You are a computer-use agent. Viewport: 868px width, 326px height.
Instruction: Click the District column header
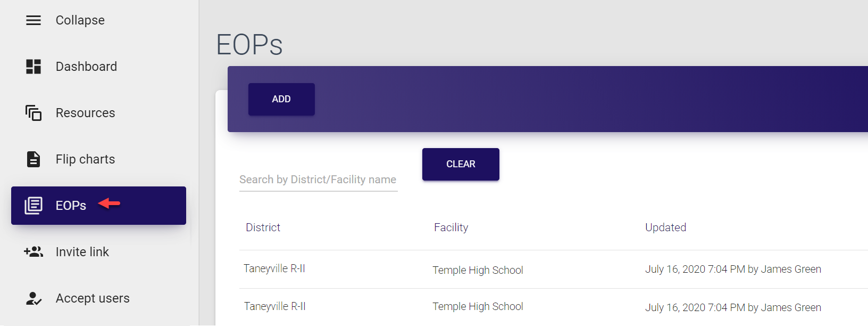coord(263,227)
